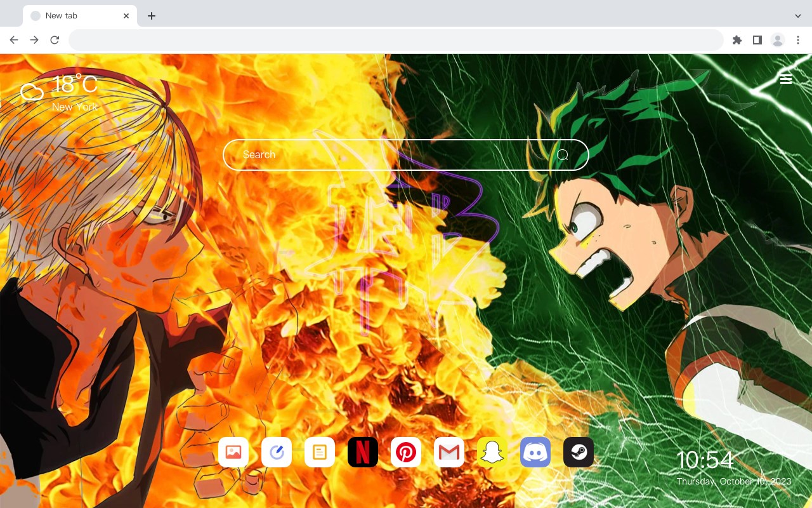This screenshot has width=812, height=508.
Task: Open the Discord shortcut
Action: click(x=535, y=452)
